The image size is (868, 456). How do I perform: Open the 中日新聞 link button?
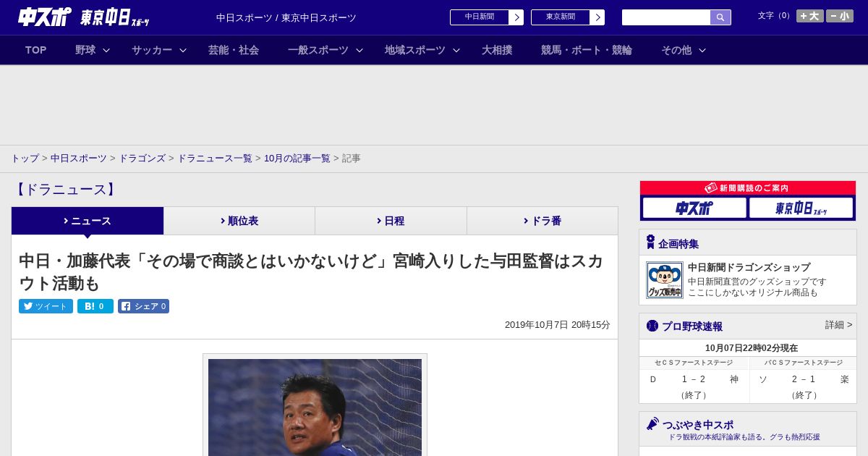click(487, 17)
